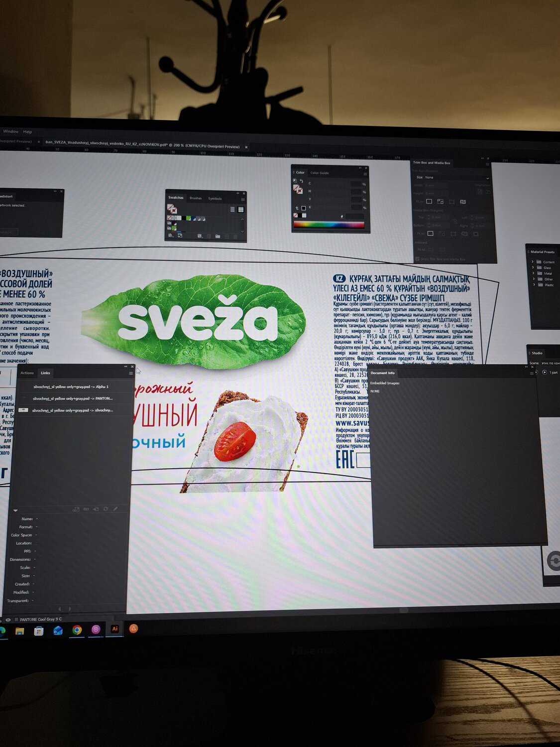
Task: Swap fill and stroke in Color panel
Action: (x=301, y=181)
